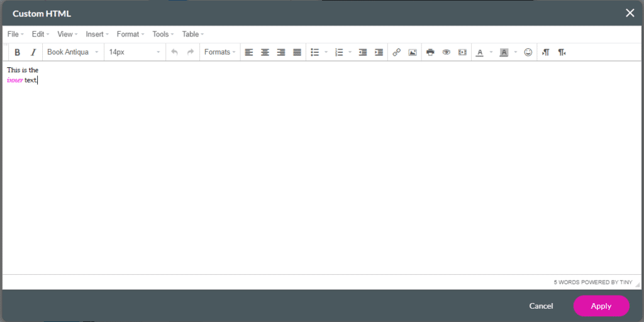Click the Cancel button
The width and height of the screenshot is (644, 322).
[x=541, y=306]
